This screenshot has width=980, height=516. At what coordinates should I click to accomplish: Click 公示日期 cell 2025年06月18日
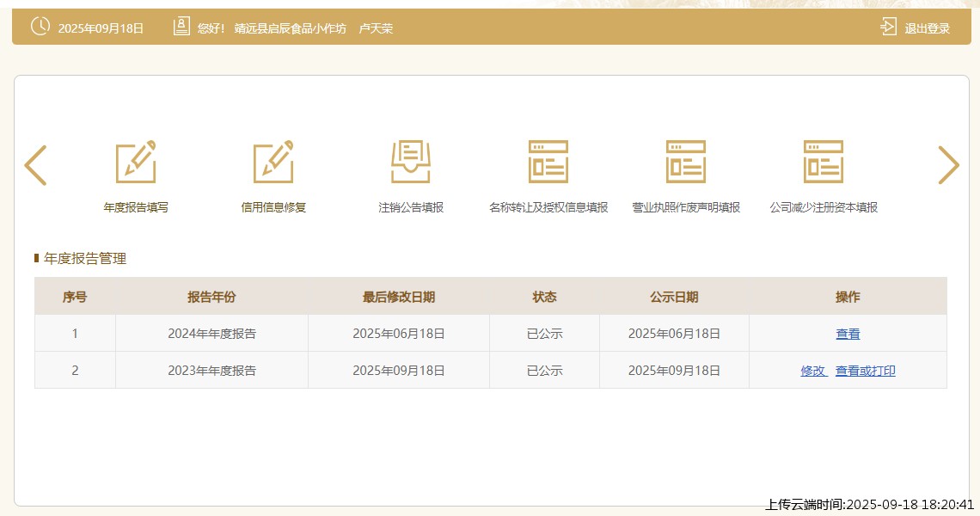[674, 334]
